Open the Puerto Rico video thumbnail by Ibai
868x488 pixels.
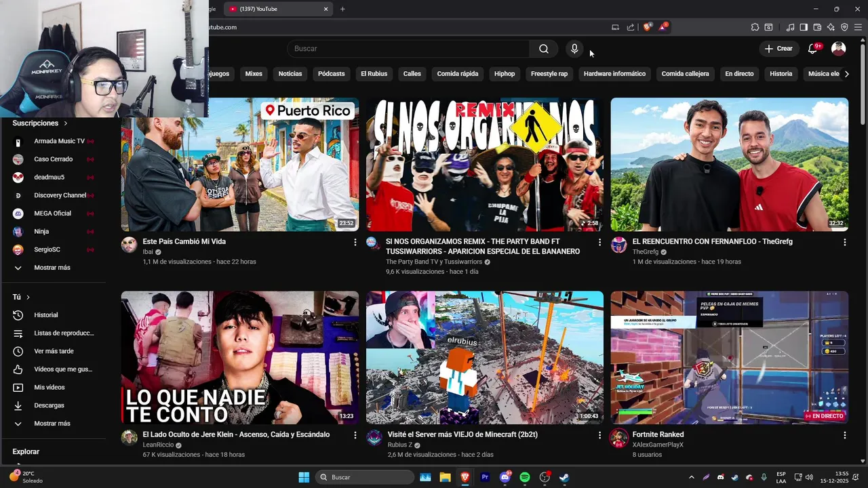click(x=240, y=165)
